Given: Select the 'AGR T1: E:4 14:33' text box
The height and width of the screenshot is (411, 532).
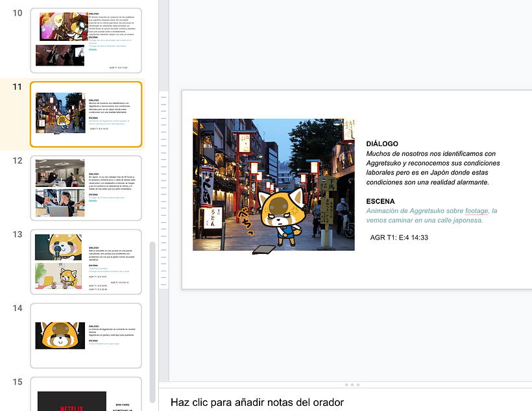Looking at the screenshot, I should click(399, 238).
